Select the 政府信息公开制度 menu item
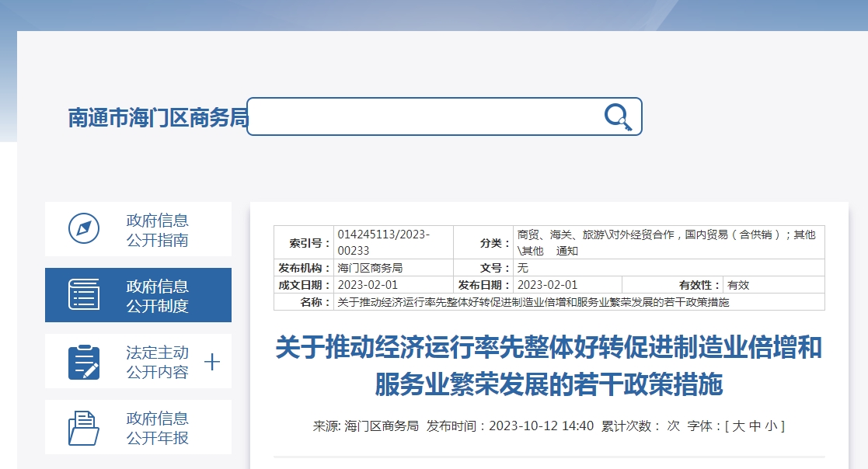 pyautogui.click(x=157, y=296)
